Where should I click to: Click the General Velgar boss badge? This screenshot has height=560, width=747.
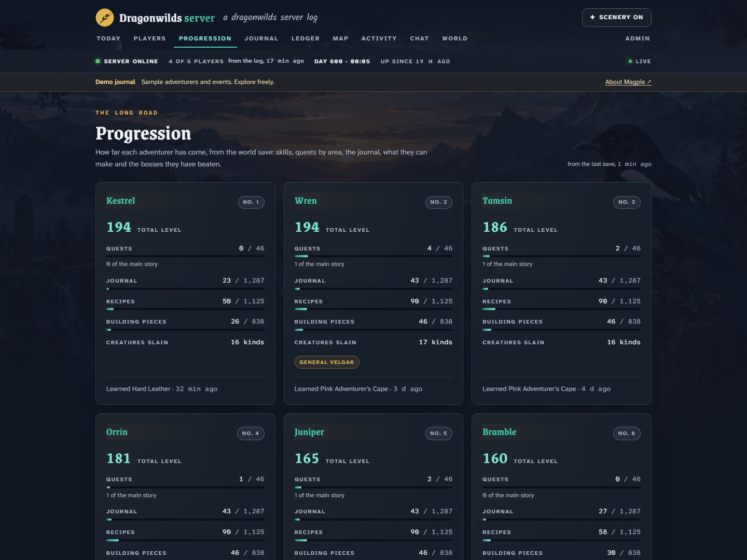(x=327, y=362)
